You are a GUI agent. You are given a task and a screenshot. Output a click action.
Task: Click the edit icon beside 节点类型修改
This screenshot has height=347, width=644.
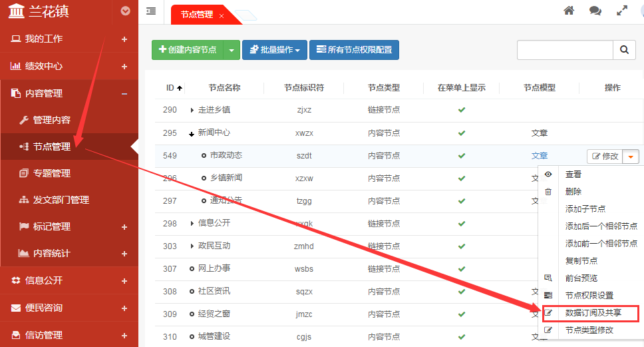pos(548,330)
